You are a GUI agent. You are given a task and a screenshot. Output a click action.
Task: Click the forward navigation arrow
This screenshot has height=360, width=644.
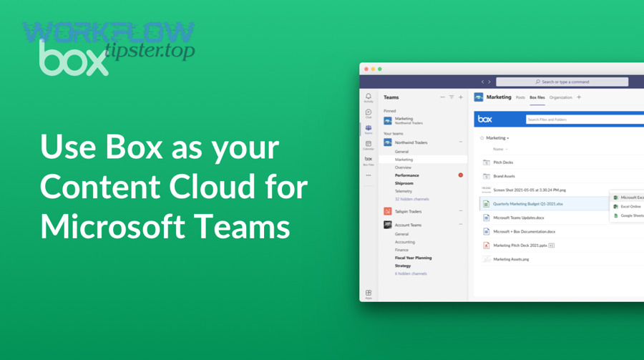(x=489, y=82)
